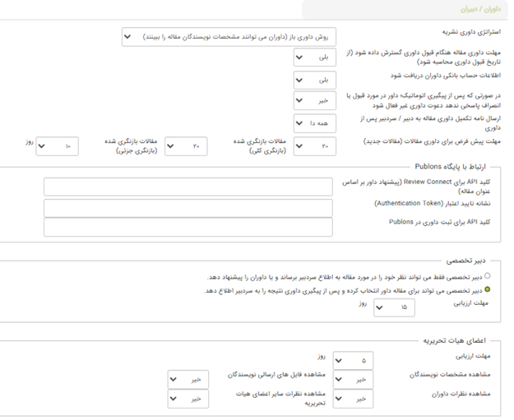
Task: Open 'view reviewers' comments' dropdown
Action: coord(354,399)
